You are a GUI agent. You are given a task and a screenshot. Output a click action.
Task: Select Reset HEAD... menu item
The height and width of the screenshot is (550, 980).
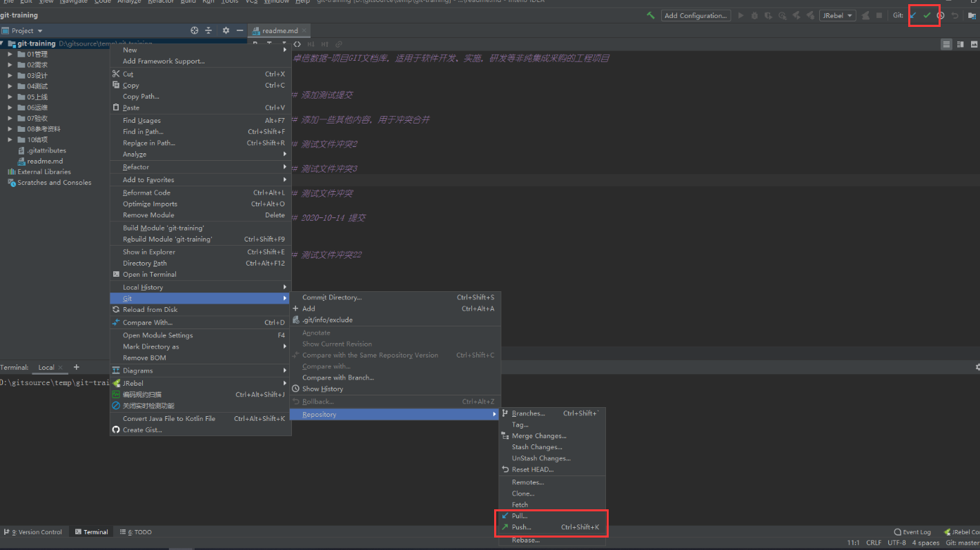point(552,469)
